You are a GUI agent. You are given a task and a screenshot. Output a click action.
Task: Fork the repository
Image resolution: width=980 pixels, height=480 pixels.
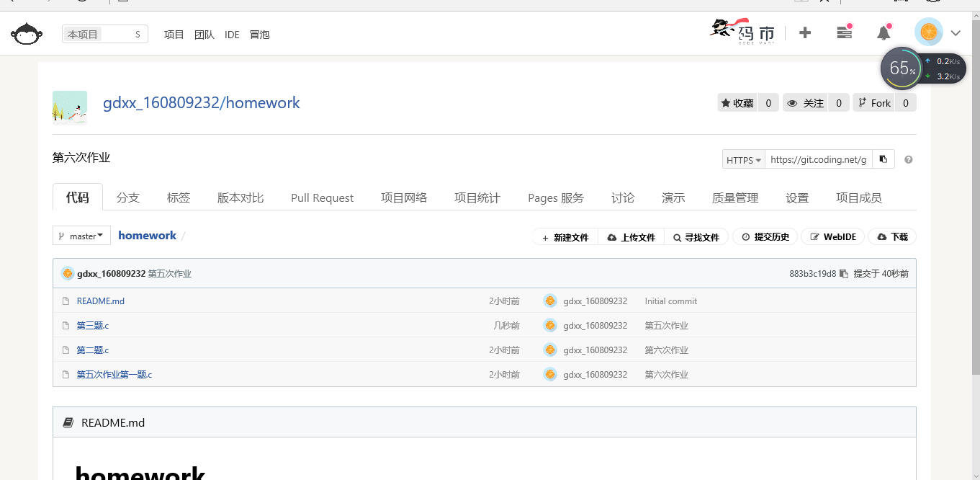[x=874, y=103]
